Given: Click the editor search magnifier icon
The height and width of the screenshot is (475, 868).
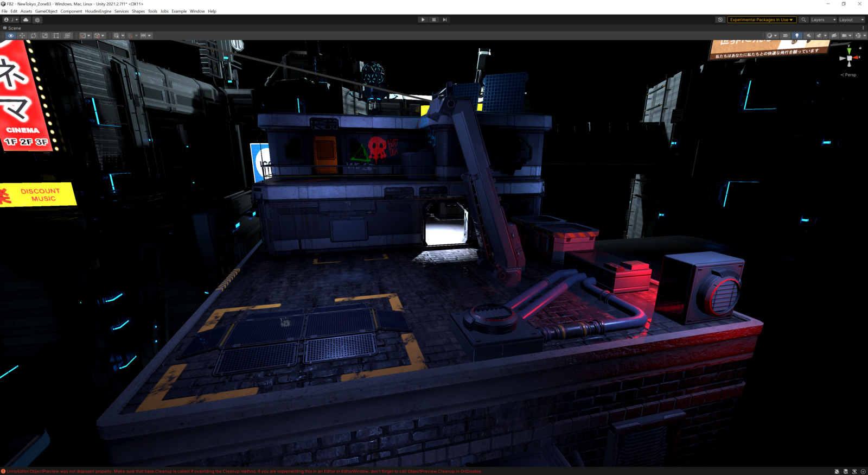Looking at the screenshot, I should point(803,20).
